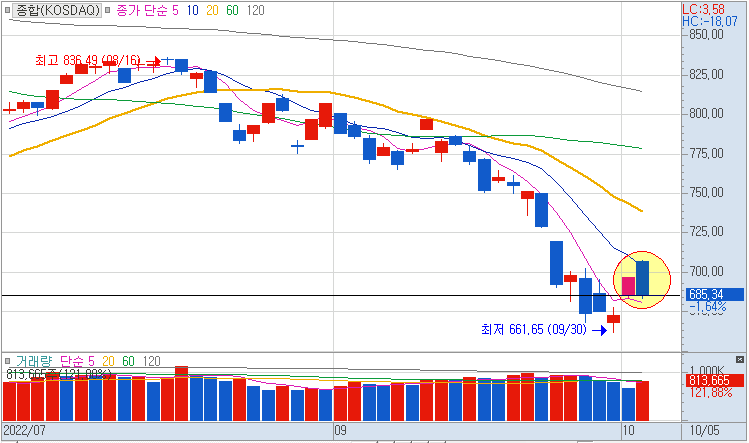Click the 종합(KOSDAQ) chart title box
The height and width of the screenshot is (443, 749).
coord(57,10)
